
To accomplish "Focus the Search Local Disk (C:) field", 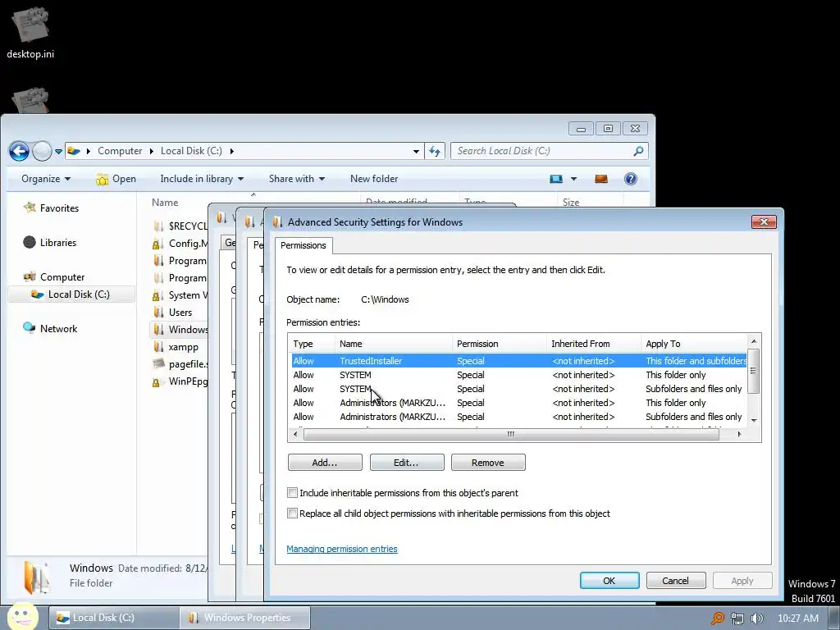I will [549, 151].
